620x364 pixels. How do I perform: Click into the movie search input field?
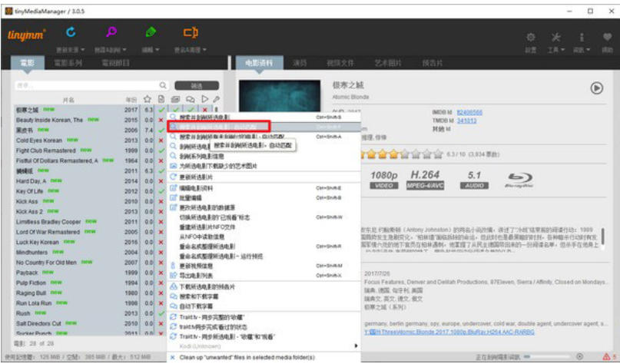[85, 85]
